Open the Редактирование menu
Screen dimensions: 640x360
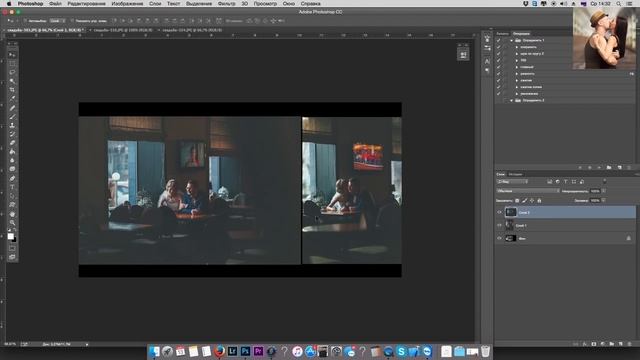pyautogui.click(x=87, y=3)
